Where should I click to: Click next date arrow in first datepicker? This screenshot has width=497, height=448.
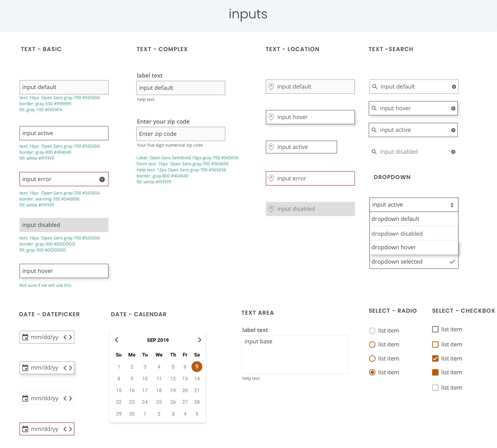click(71, 337)
